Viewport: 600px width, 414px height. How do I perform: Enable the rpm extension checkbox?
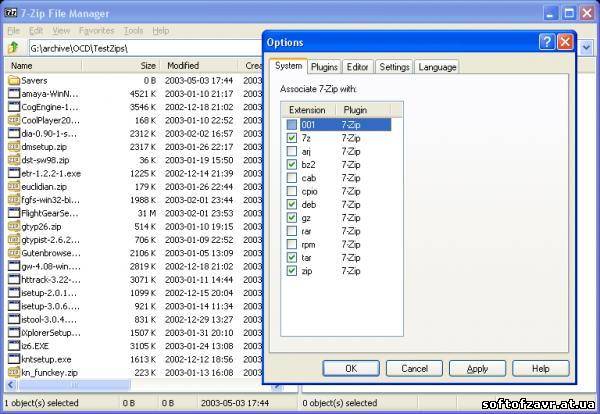pyautogui.click(x=292, y=244)
